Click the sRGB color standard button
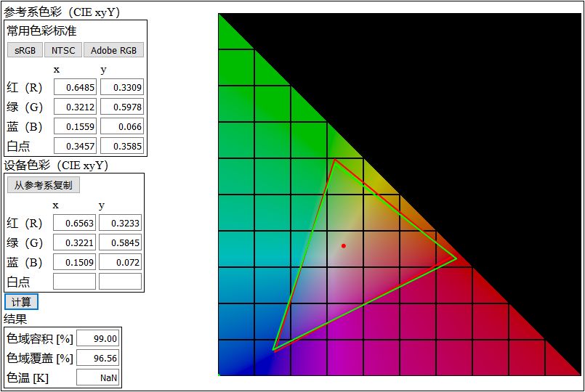585x392 pixels. pos(25,50)
